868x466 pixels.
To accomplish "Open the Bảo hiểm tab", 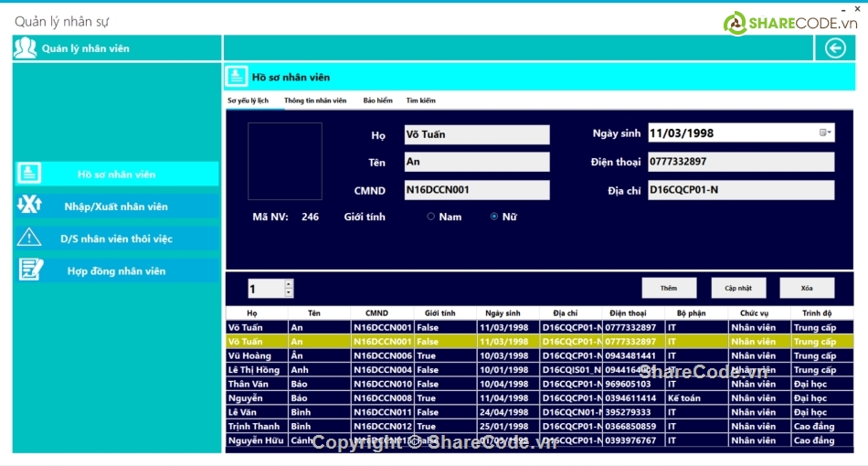I will click(377, 101).
